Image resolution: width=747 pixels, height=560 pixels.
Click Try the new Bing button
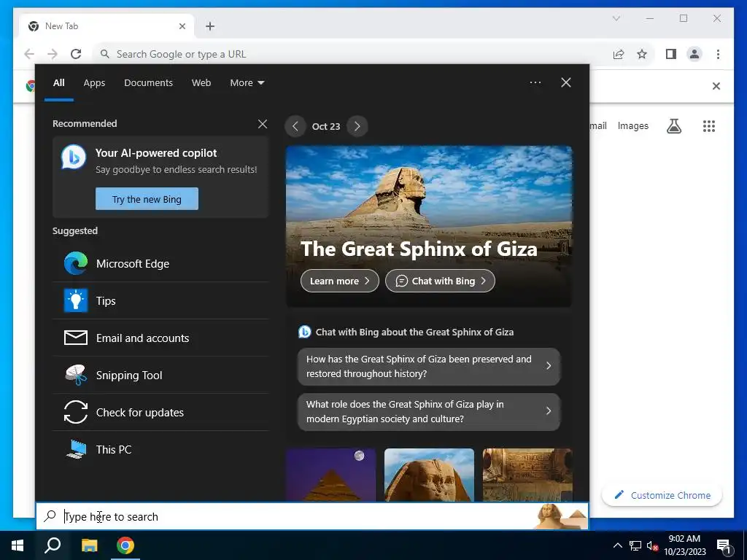point(147,199)
